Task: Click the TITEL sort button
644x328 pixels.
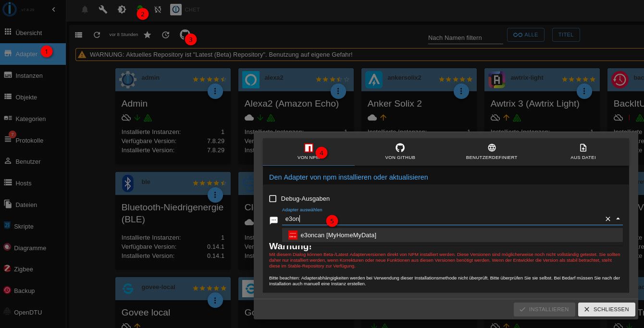Action: pos(566,35)
